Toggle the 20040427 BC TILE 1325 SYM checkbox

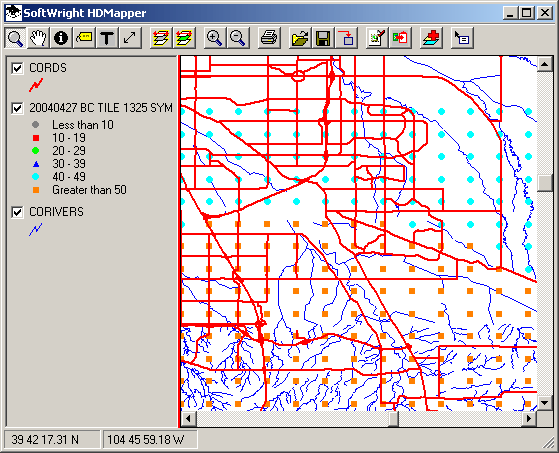click(x=17, y=108)
